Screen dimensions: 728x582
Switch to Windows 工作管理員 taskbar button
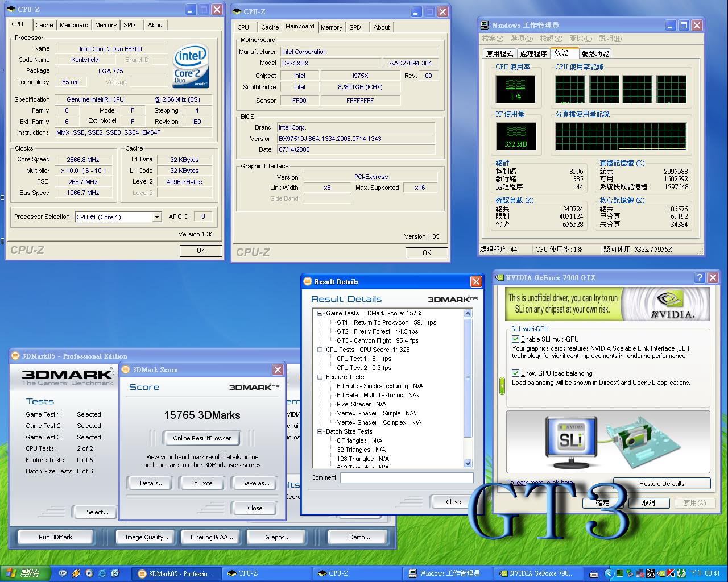(447, 573)
